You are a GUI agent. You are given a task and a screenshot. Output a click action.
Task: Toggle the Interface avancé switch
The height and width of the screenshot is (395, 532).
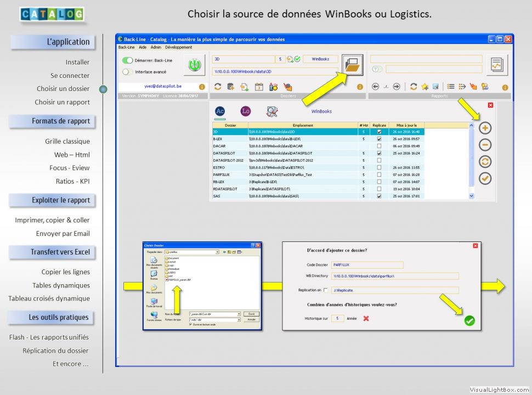coord(128,72)
